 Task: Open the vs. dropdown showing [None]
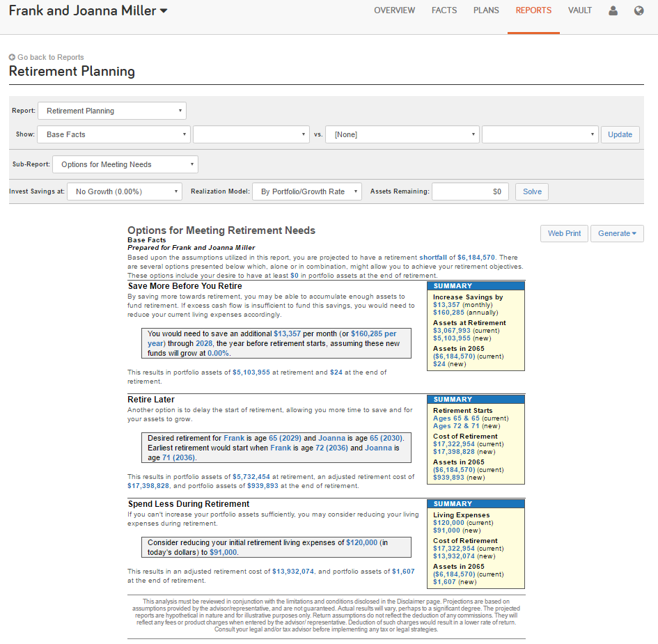click(402, 134)
